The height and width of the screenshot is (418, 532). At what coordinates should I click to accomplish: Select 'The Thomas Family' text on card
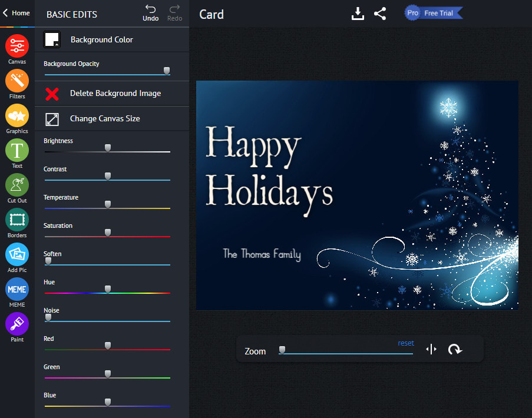point(262,254)
